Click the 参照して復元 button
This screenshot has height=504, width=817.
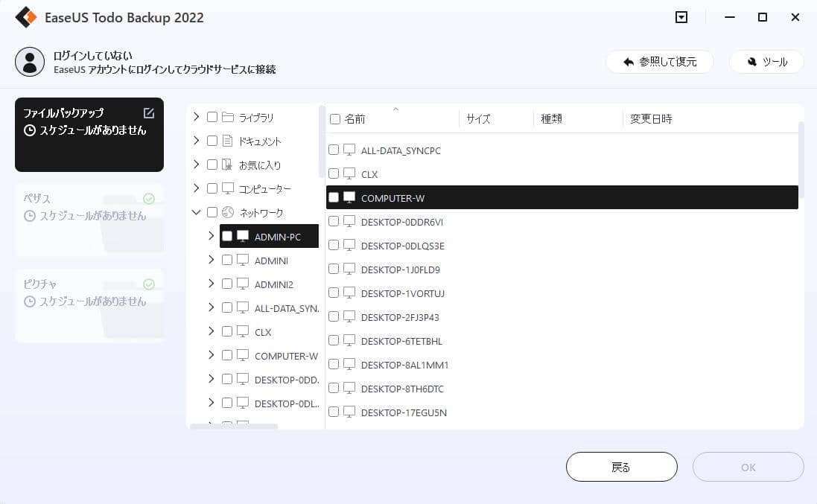[x=660, y=62]
